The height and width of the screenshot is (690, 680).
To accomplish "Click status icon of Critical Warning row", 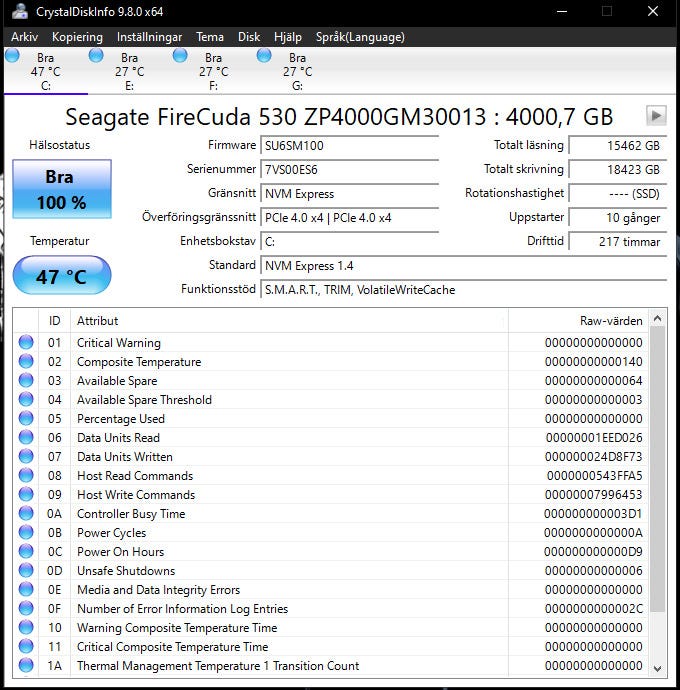I will pos(26,342).
